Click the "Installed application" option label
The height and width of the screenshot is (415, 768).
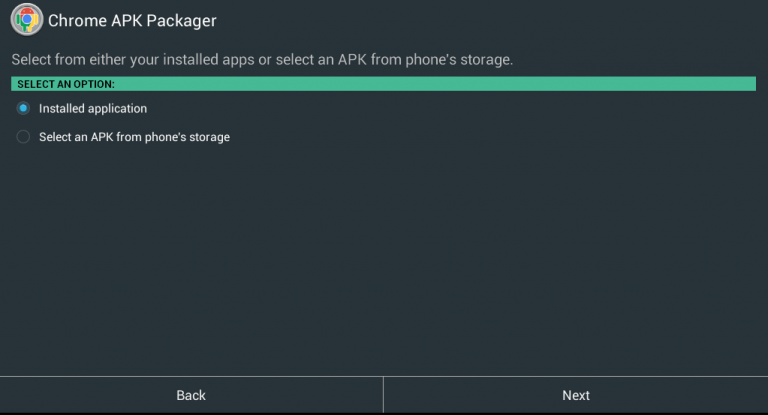coord(93,108)
